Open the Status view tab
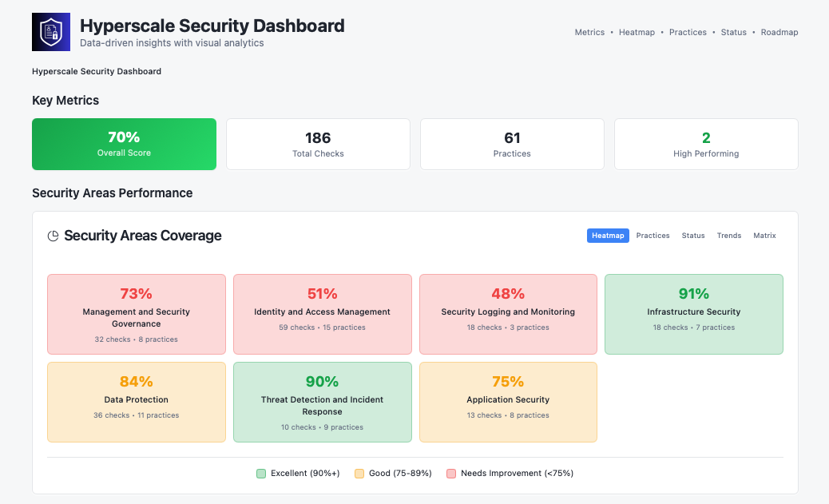 [x=692, y=235]
